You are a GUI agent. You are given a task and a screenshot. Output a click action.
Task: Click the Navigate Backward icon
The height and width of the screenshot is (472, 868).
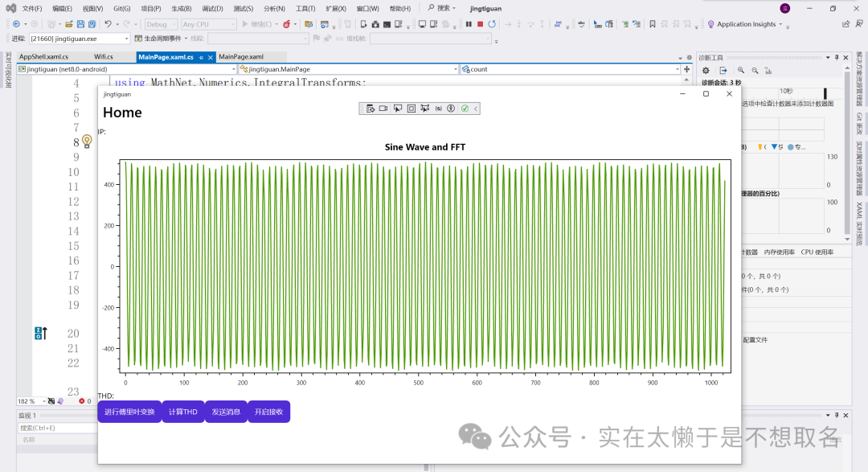tap(16, 24)
